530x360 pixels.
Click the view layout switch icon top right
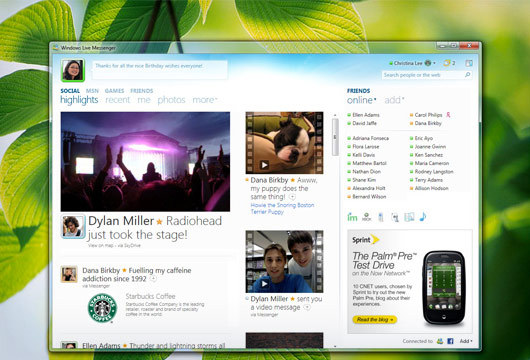[468, 63]
